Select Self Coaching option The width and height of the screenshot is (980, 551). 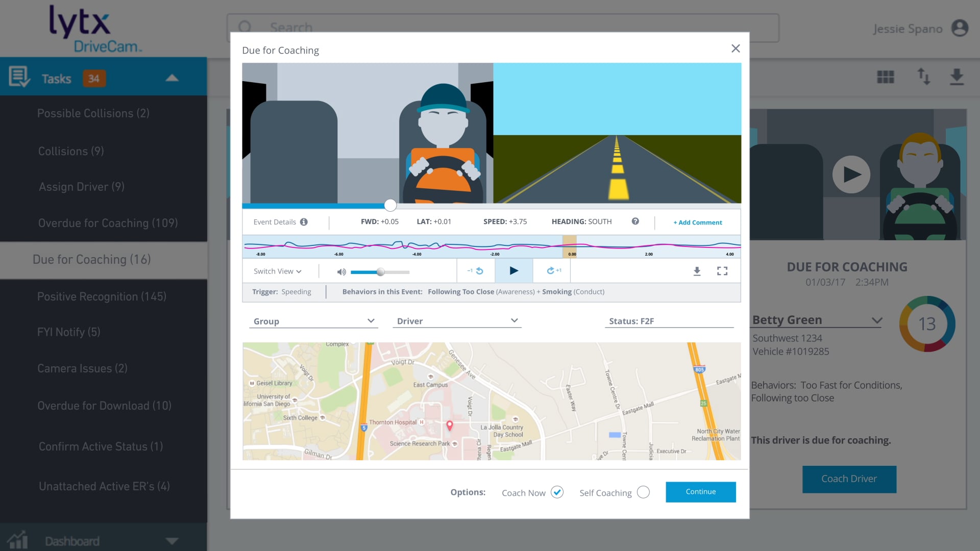643,492
